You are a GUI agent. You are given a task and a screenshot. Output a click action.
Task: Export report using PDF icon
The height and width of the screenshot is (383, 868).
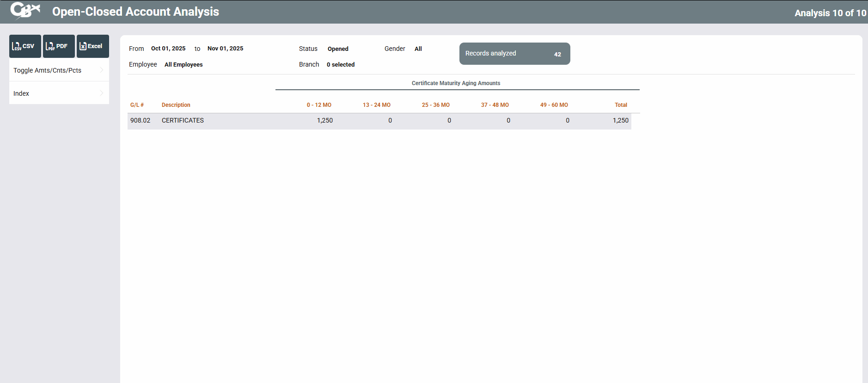pos(59,46)
